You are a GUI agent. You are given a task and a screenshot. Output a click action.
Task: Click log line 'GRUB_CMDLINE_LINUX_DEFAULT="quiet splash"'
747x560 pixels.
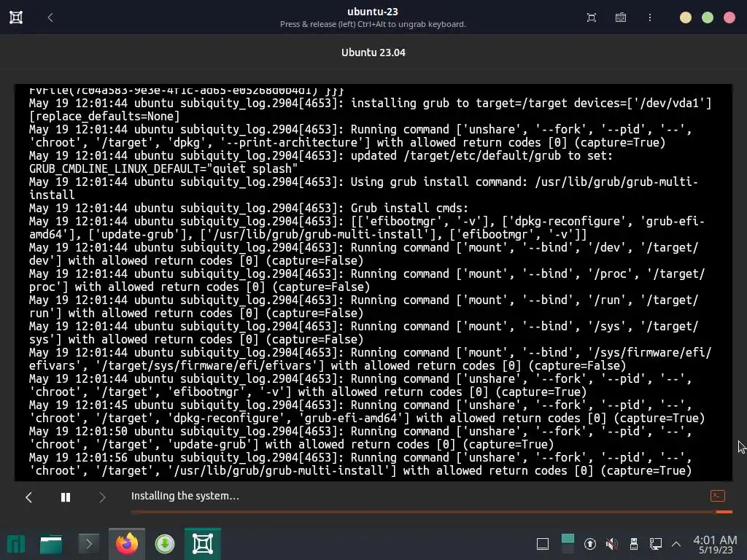click(163, 168)
